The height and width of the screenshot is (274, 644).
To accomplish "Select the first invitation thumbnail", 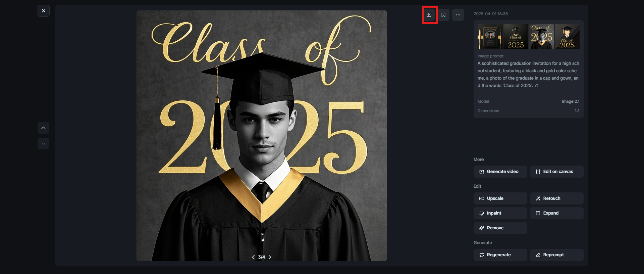I will pyautogui.click(x=490, y=37).
